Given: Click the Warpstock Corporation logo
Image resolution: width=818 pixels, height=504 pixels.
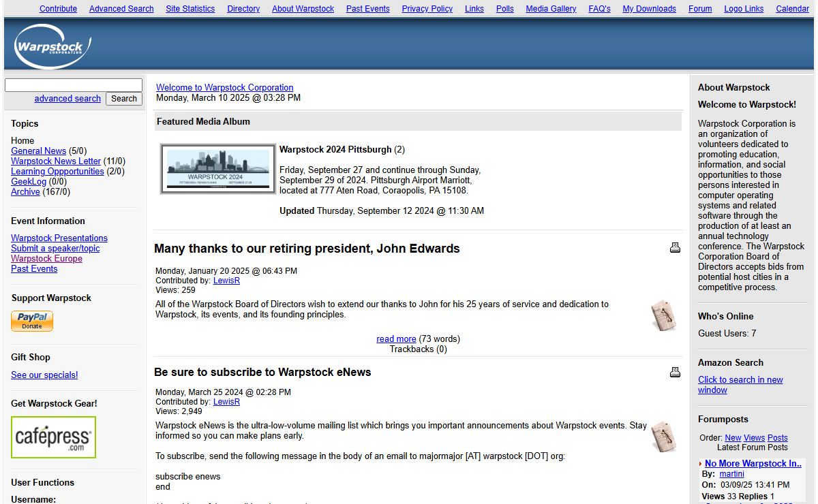Looking at the screenshot, I should [52, 46].
